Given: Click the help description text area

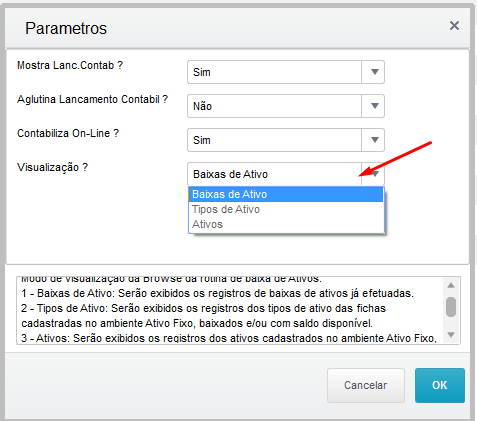Looking at the screenshot, I should point(230,310).
